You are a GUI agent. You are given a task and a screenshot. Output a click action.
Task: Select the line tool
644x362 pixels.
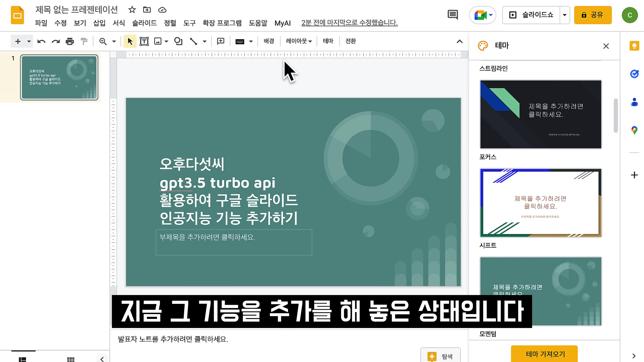coord(193,41)
